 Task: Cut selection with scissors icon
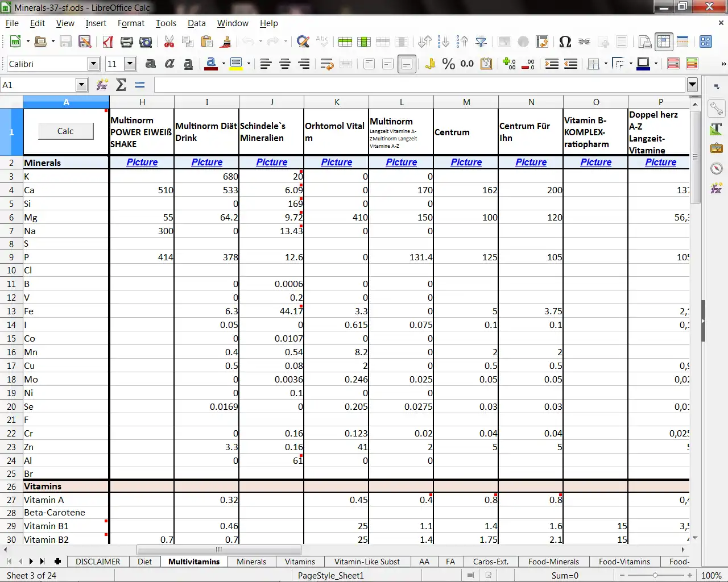[x=169, y=41]
